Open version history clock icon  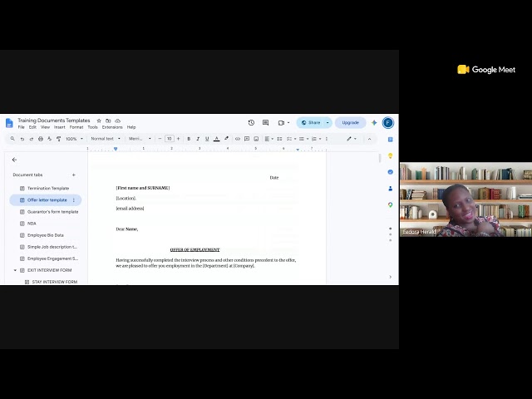click(251, 123)
